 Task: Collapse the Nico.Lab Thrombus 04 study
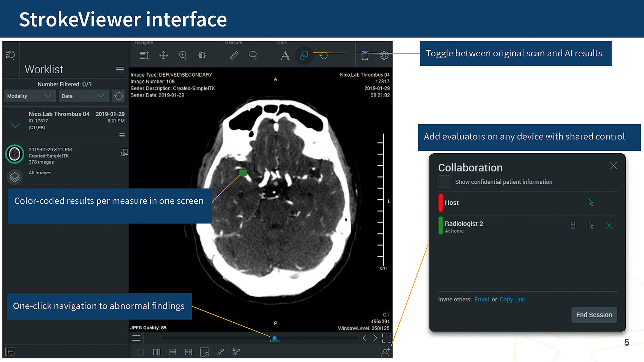click(15, 126)
